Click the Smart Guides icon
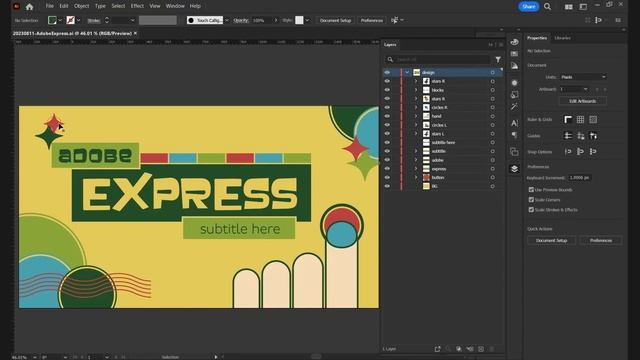This screenshot has height=360, width=640. (593, 136)
